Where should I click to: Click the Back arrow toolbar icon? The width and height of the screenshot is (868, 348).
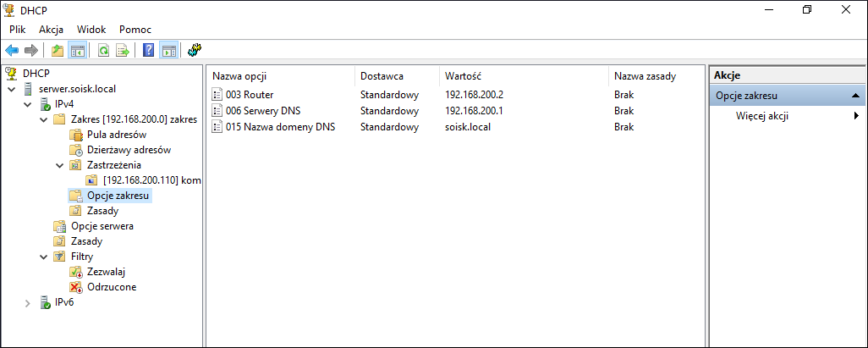(x=12, y=51)
